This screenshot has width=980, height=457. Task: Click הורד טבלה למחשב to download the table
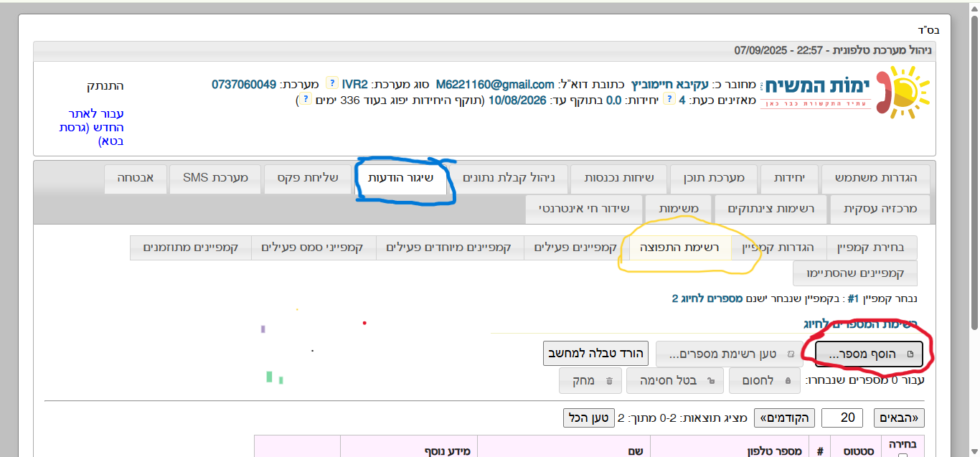click(x=595, y=353)
